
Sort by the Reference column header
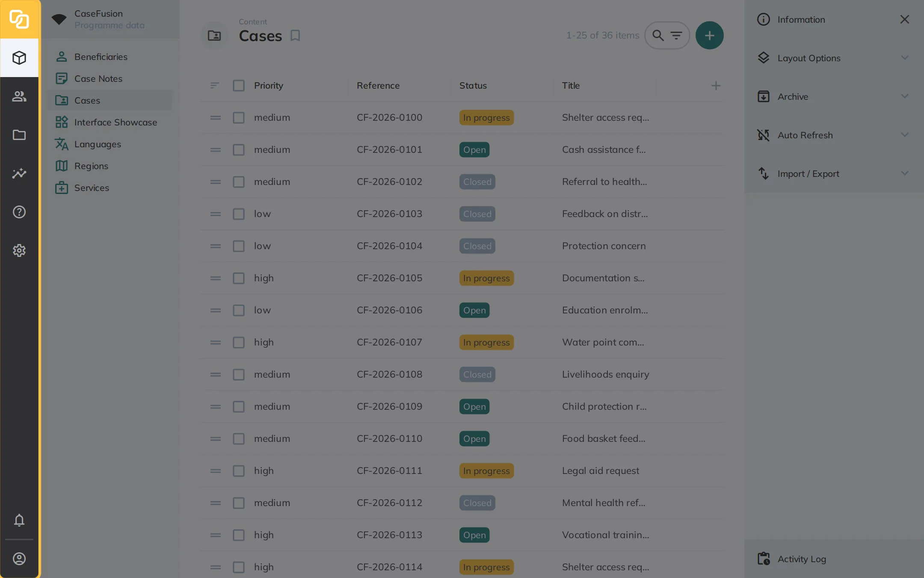coord(378,86)
